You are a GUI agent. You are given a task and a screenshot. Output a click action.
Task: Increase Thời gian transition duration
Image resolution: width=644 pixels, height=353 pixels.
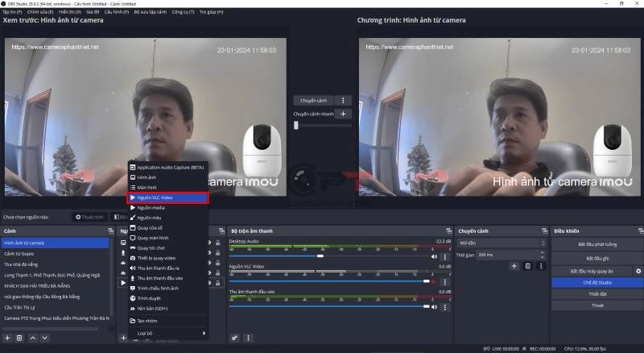(542, 252)
